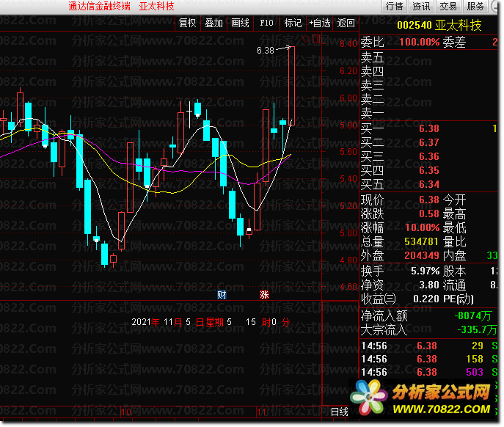Click the 返回 back button

[x=346, y=23]
